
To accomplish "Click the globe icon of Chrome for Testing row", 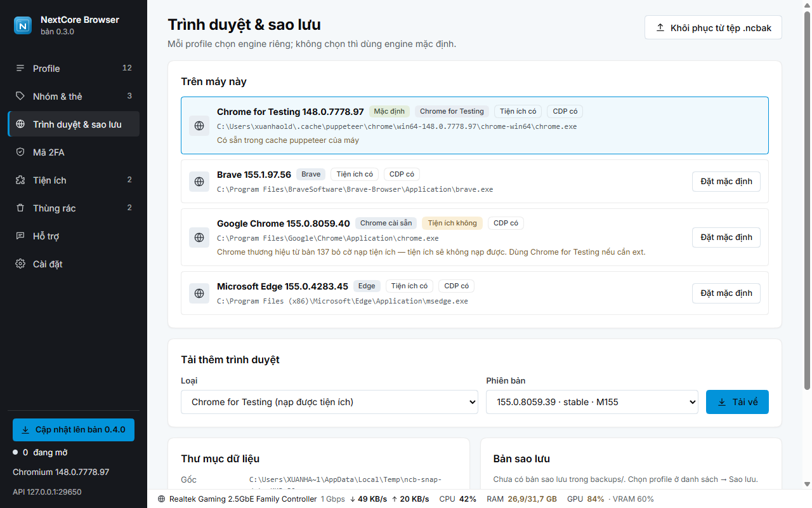I will (x=199, y=126).
